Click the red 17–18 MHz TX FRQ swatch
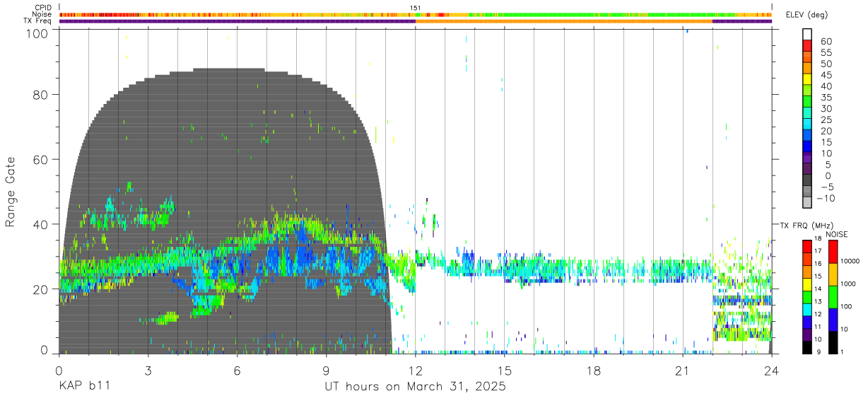The height and width of the screenshot is (401, 868). [x=807, y=246]
